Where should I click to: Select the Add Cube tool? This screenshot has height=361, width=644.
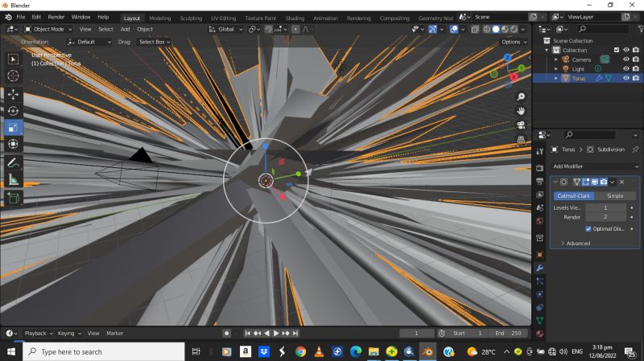pyautogui.click(x=13, y=198)
